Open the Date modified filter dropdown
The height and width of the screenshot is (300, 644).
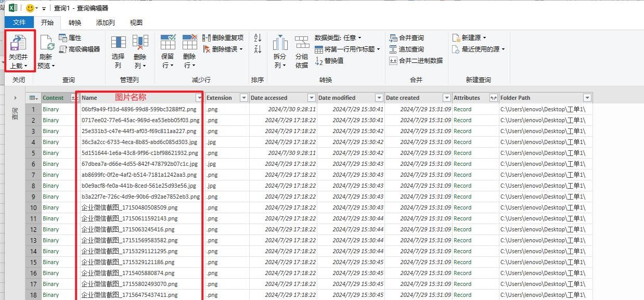(379, 98)
